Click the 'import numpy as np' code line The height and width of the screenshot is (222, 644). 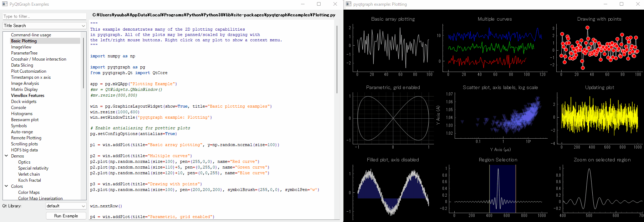pos(113,56)
